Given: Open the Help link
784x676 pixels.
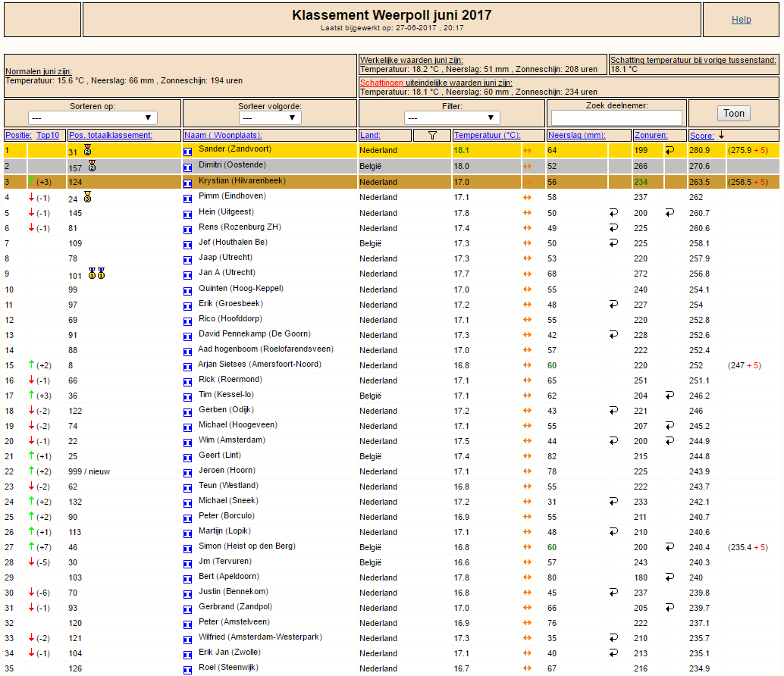Looking at the screenshot, I should click(x=741, y=20).
